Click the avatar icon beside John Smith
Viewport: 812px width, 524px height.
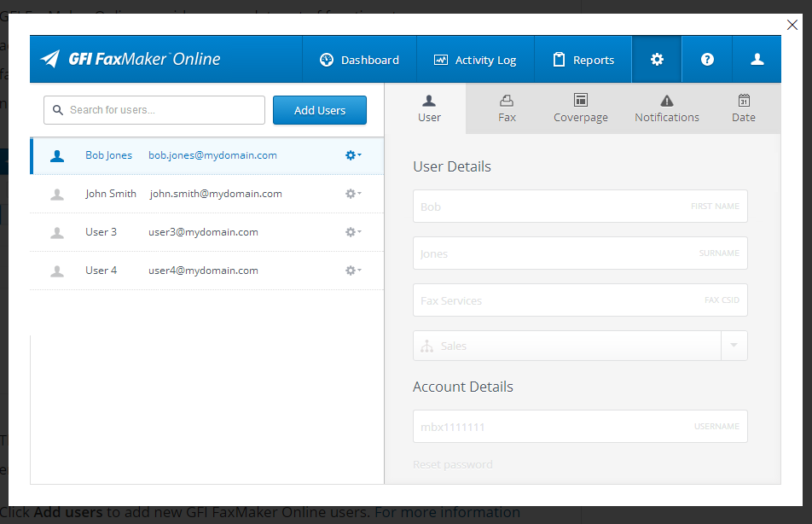(x=57, y=195)
